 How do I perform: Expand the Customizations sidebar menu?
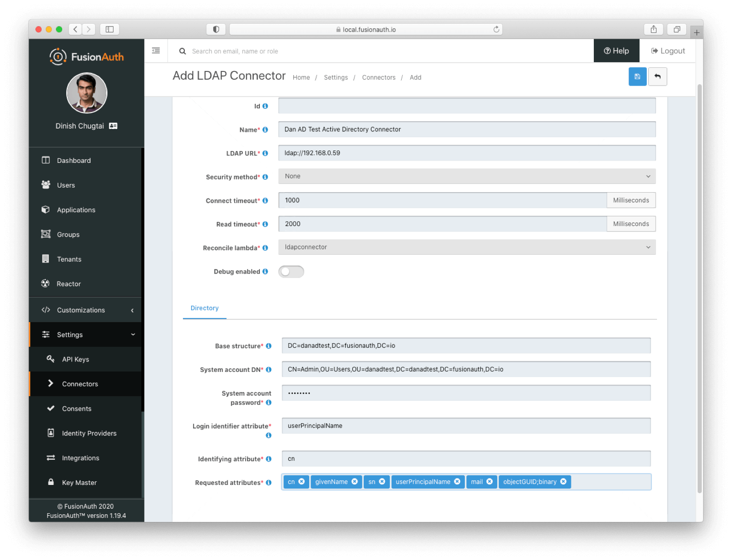[x=85, y=310]
